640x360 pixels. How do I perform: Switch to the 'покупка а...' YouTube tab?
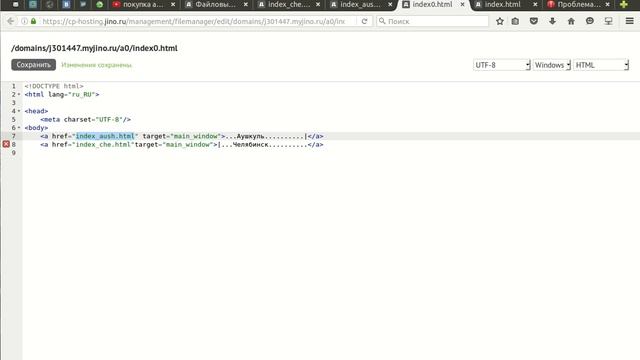[142, 4]
